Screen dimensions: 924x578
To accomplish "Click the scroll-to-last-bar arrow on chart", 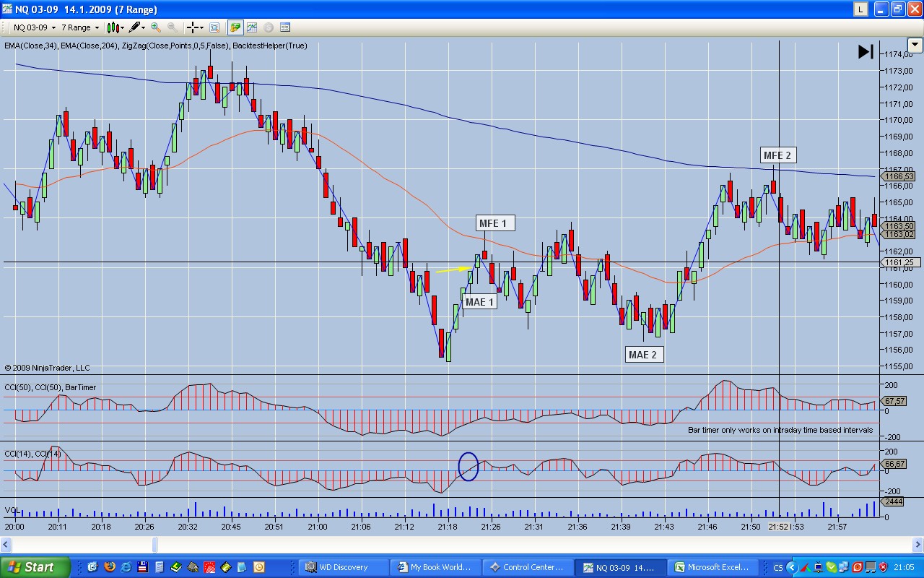I will pos(866,52).
